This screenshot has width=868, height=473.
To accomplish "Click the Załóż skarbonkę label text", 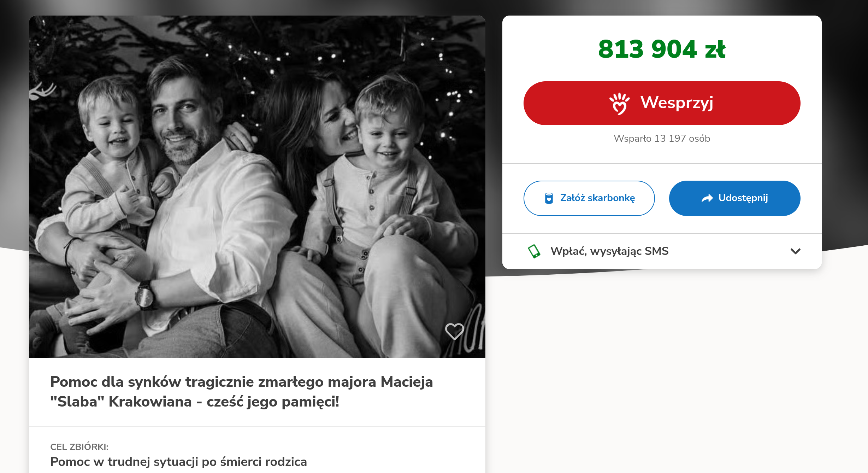I will [x=597, y=198].
